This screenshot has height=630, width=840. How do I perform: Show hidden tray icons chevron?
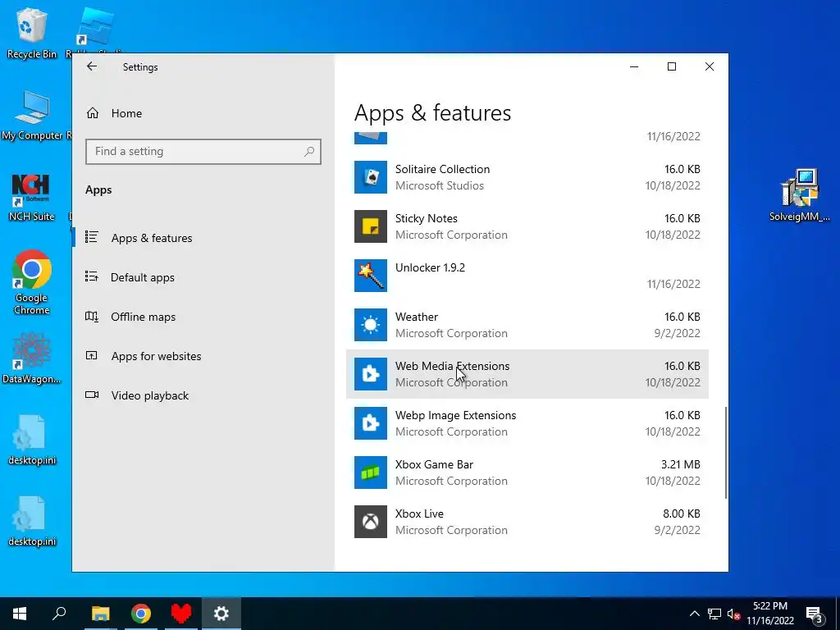tap(694, 614)
